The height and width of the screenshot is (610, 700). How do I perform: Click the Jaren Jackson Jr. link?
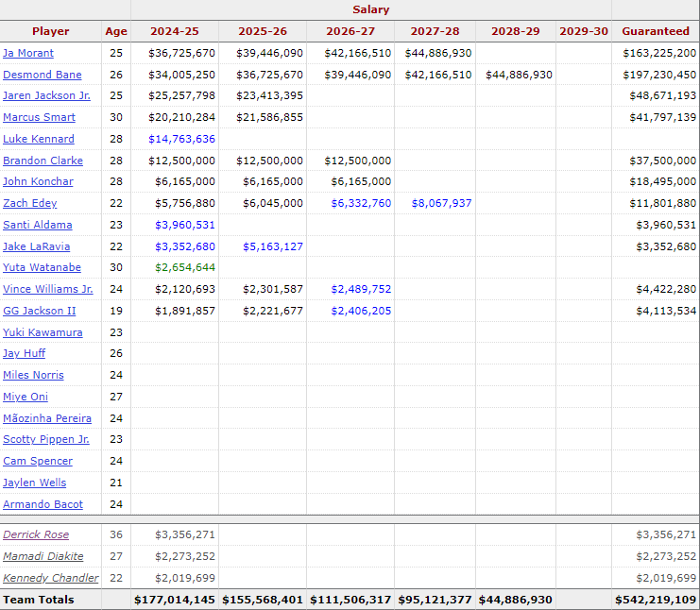[x=47, y=95]
